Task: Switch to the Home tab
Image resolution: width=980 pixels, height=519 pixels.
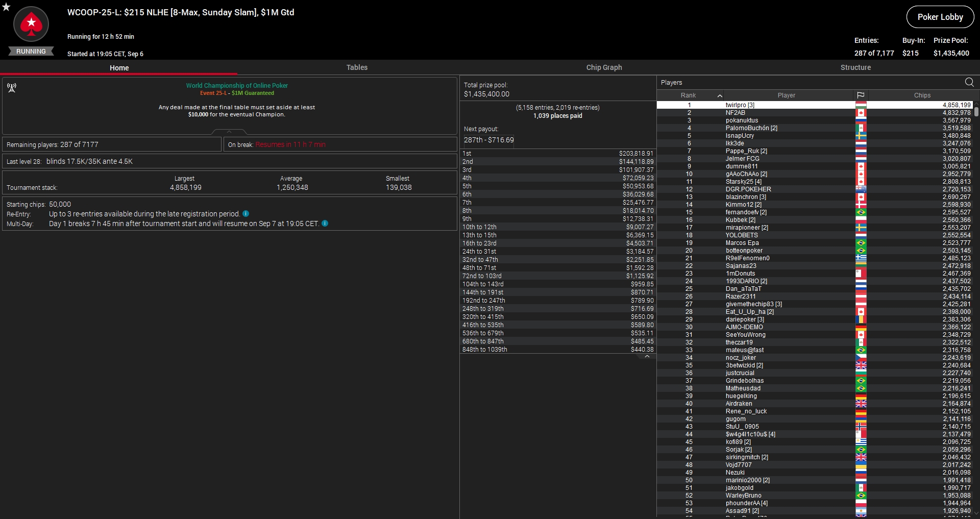Action: [x=119, y=67]
